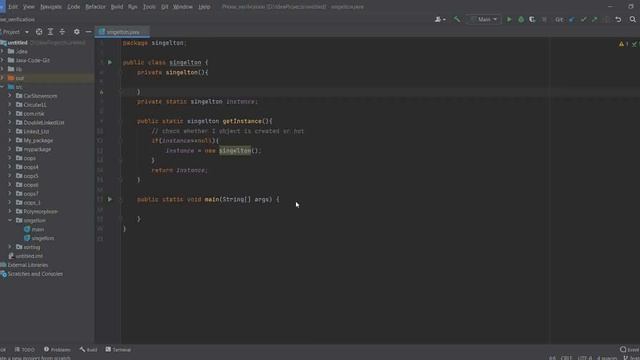Image resolution: width=640 pixels, height=360 pixels.
Task: Expand the Java-Code-Git folder
Action: 2,60
